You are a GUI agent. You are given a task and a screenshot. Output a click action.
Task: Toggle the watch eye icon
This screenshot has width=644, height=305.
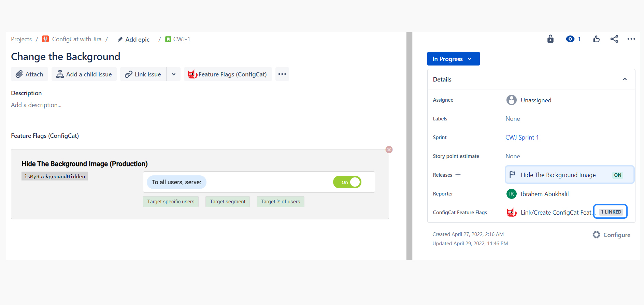(x=570, y=39)
